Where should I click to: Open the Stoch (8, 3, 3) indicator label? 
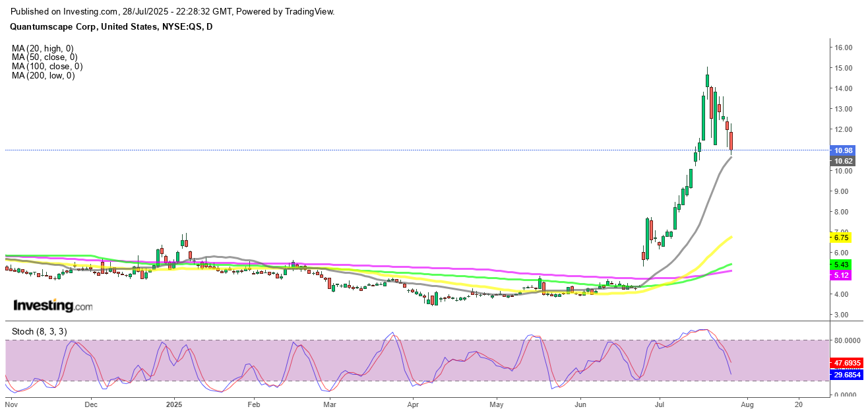[38, 331]
